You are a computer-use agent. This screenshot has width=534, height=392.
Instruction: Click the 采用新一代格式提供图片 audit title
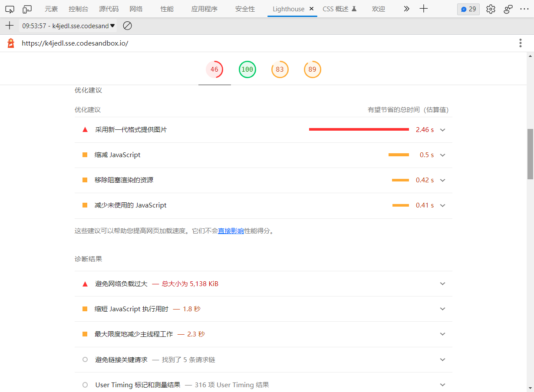(131, 130)
